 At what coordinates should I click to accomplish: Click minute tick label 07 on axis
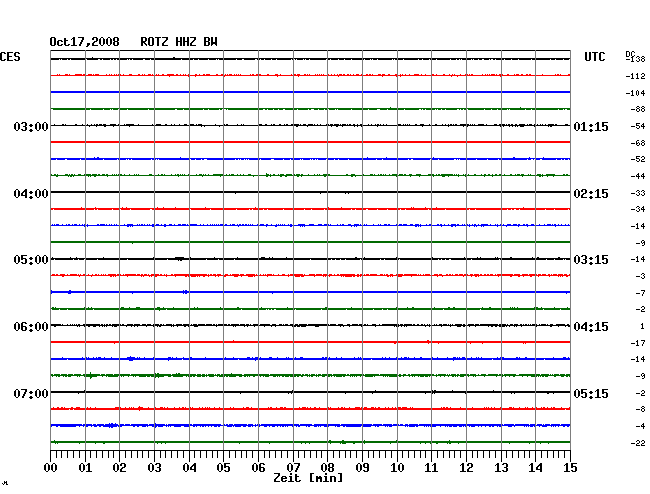(293, 467)
